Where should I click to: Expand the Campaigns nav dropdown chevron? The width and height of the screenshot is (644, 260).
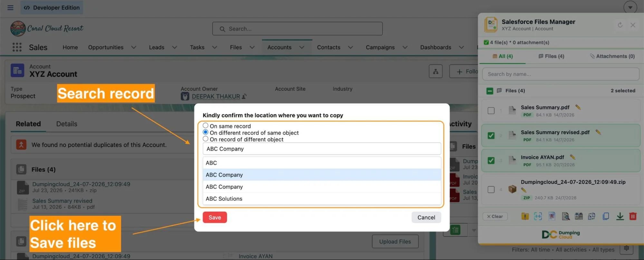(405, 47)
